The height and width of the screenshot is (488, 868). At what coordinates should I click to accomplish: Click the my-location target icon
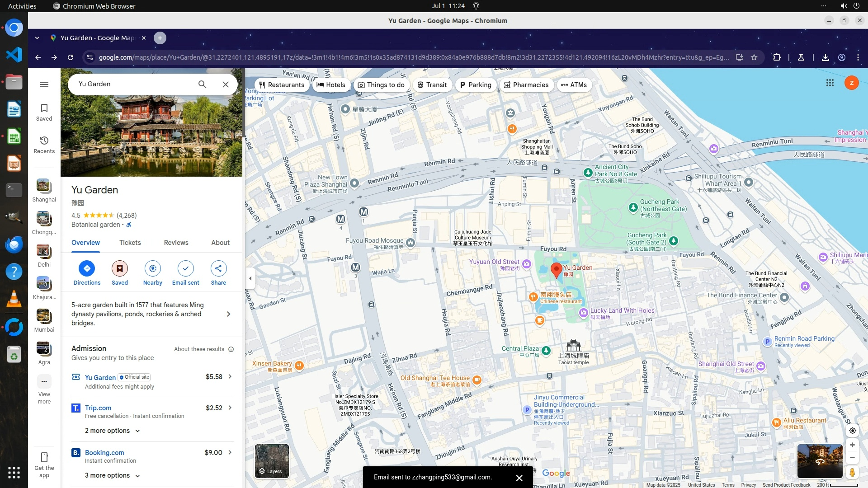[852, 431]
